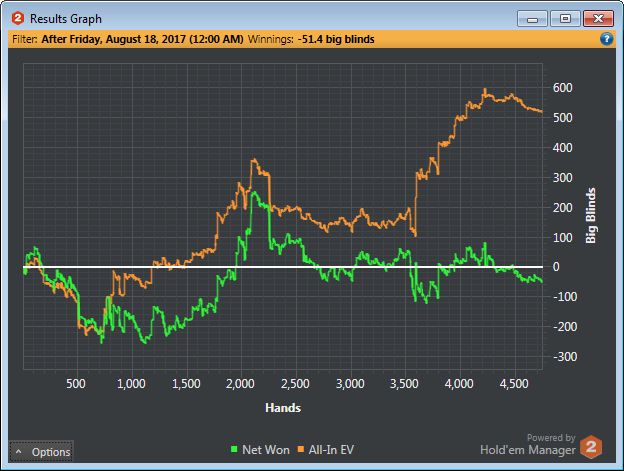This screenshot has width=624, height=471.
Task: Click the Powered by Hold'em Manager text
Action: (x=528, y=445)
